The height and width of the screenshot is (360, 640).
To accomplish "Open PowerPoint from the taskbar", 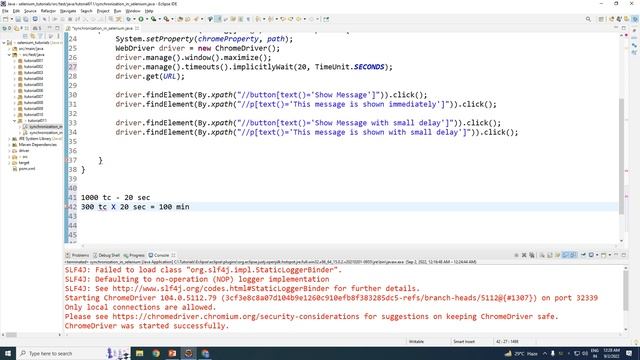I will pos(172,353).
